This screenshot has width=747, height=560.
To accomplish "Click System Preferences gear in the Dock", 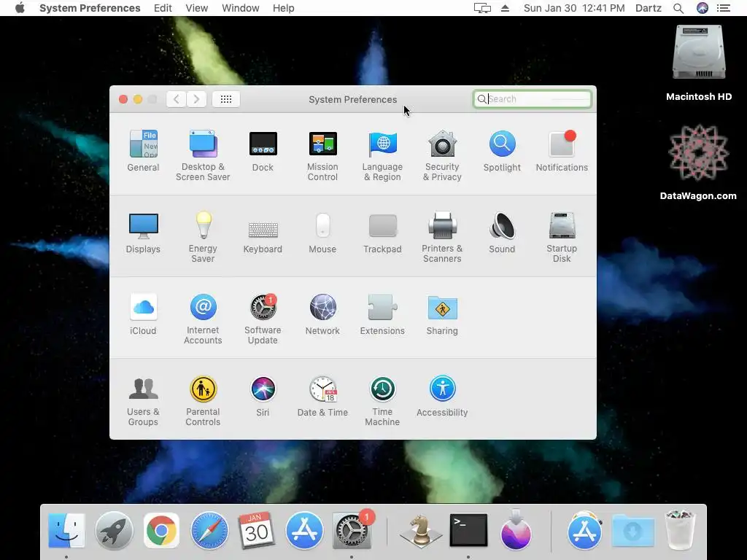I will pos(352,530).
